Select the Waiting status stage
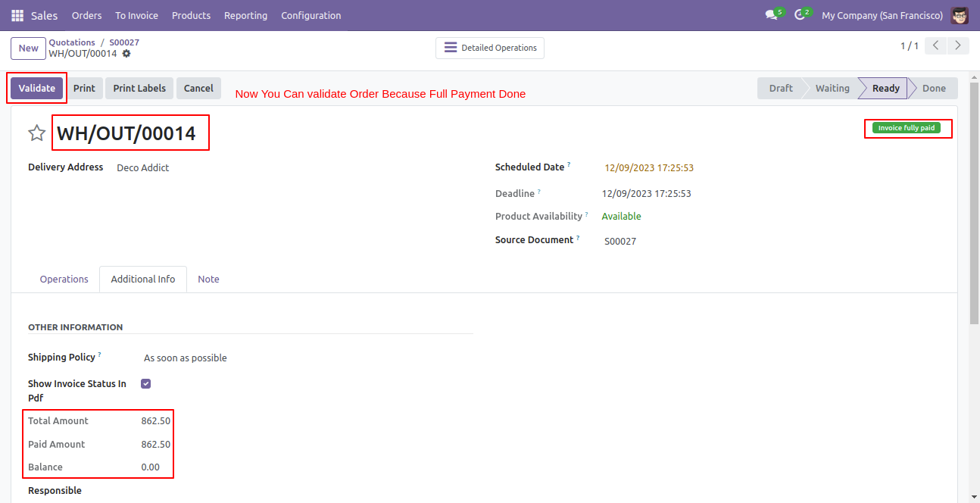The image size is (980, 503). point(832,88)
